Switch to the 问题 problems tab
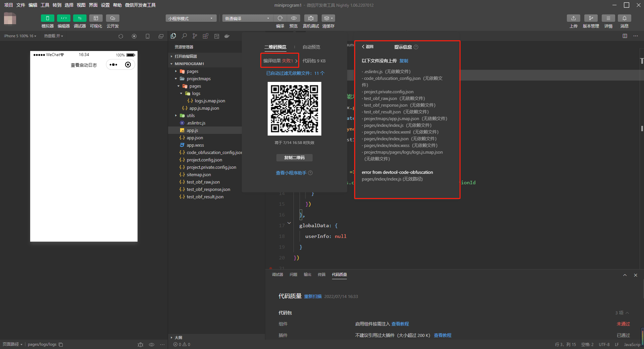644x349 pixels. tap(293, 275)
